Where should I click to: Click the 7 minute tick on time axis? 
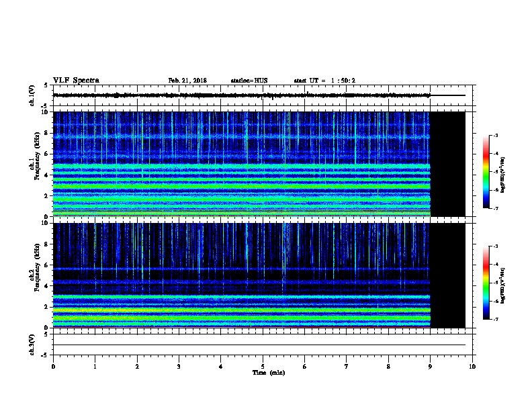click(347, 366)
